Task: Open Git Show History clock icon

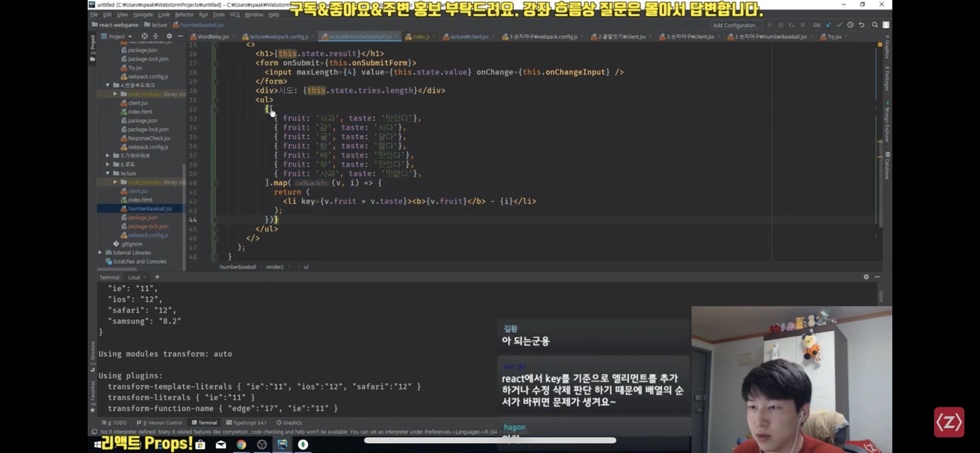Action: pos(850,25)
